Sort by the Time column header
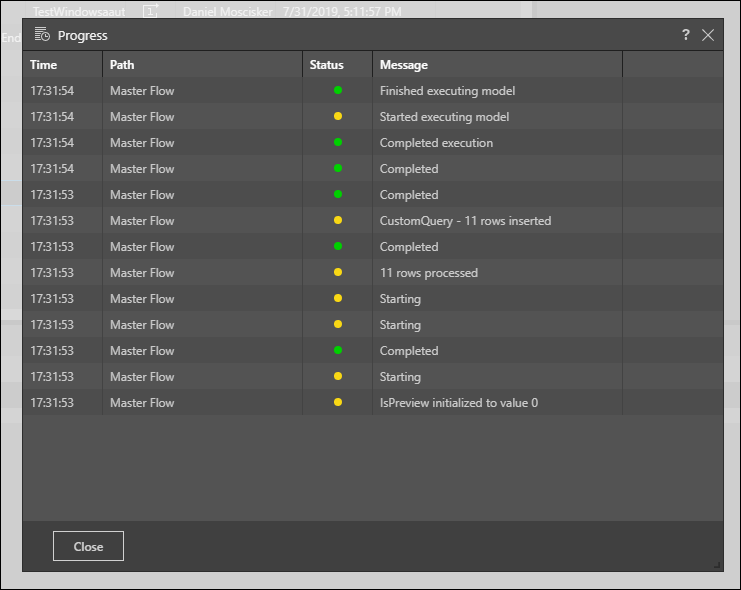741x590 pixels. point(62,65)
